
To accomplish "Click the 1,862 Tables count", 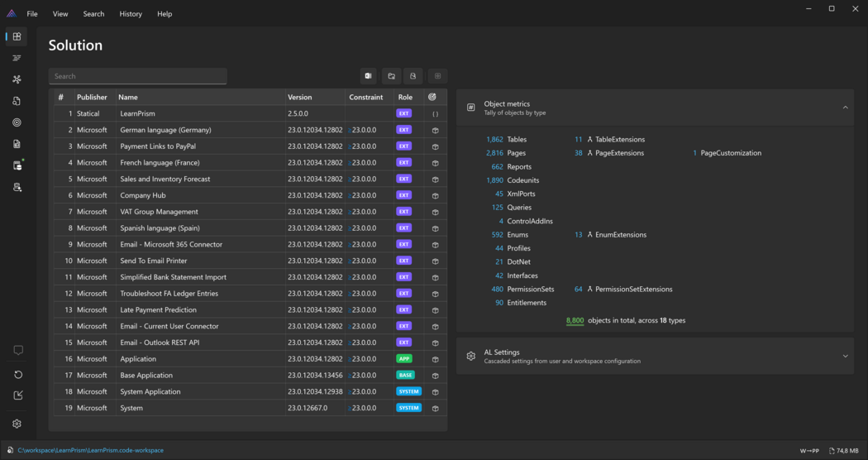I will (x=494, y=140).
